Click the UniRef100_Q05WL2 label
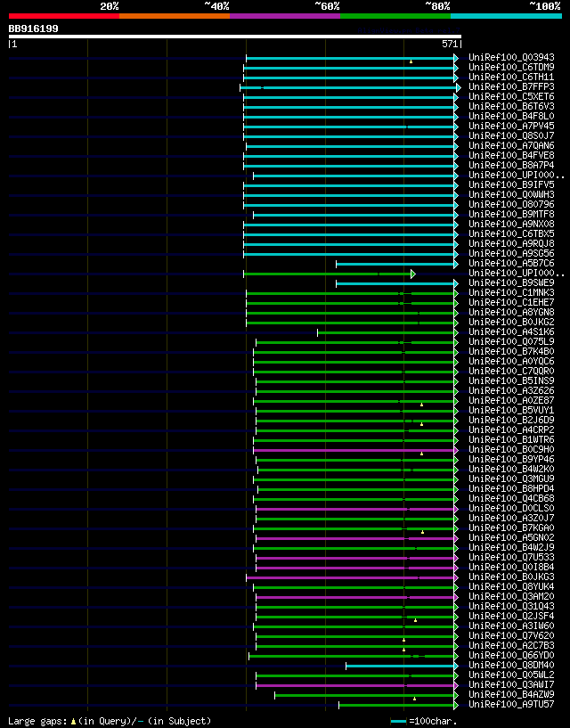Image resolution: width=570 pixels, height=728 pixels. pyautogui.click(x=511, y=675)
